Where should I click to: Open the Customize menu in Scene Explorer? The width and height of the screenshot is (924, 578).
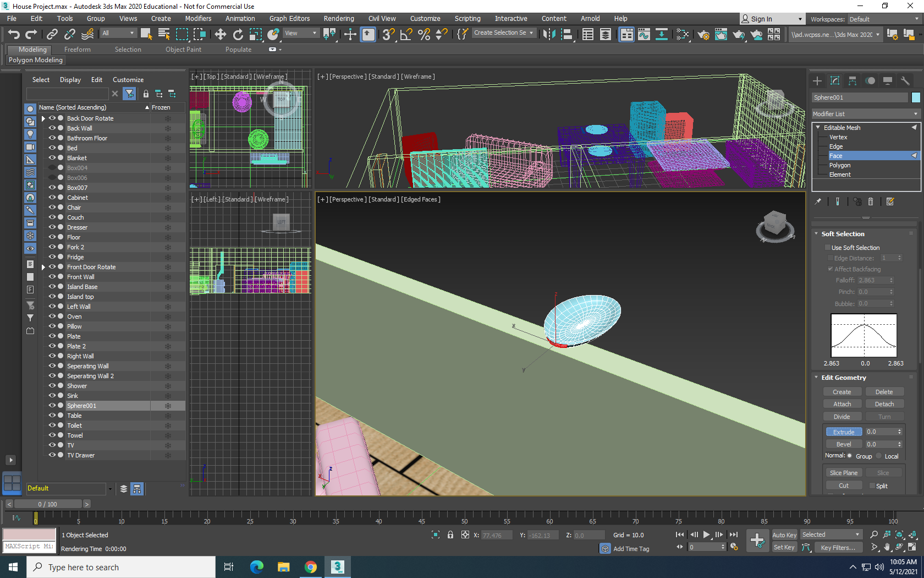coord(128,80)
